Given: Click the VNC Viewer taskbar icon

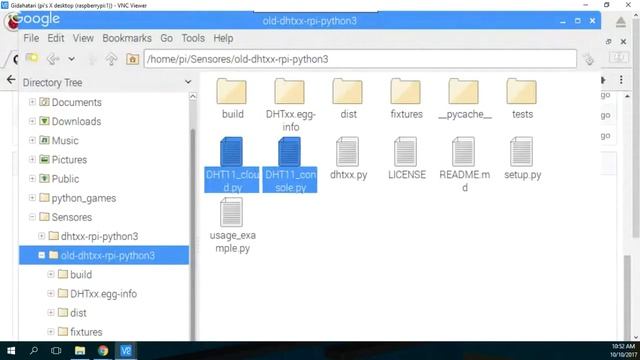Looking at the screenshot, I should pyautogui.click(x=126, y=351).
